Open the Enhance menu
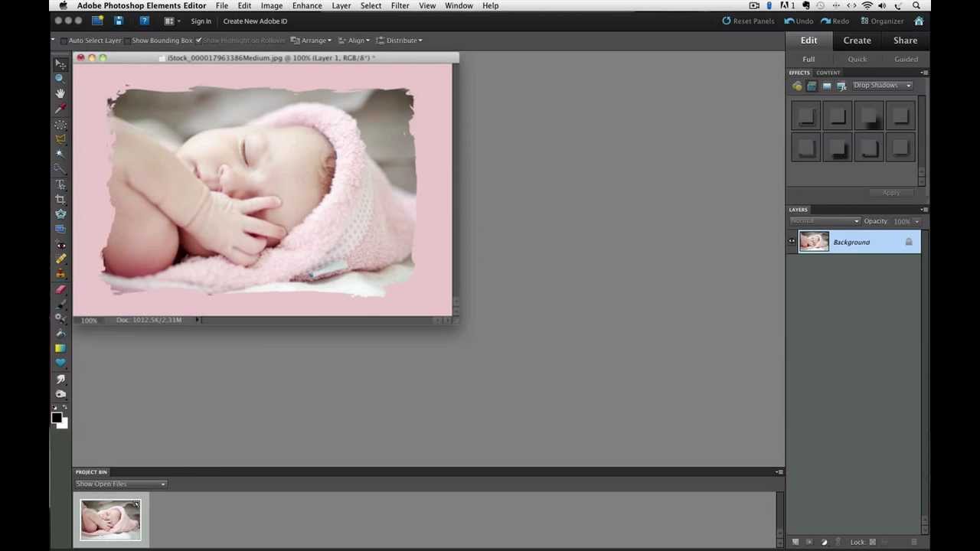980x551 pixels. point(307,5)
